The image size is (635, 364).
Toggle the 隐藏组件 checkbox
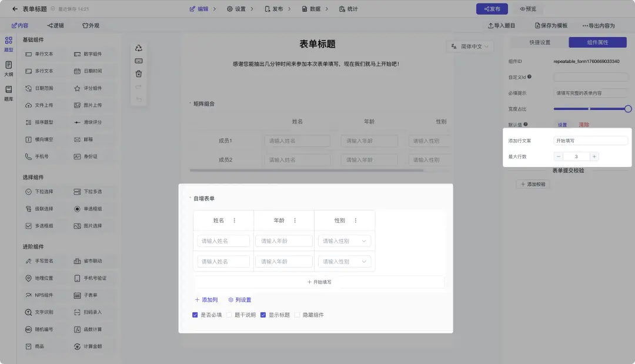click(297, 315)
